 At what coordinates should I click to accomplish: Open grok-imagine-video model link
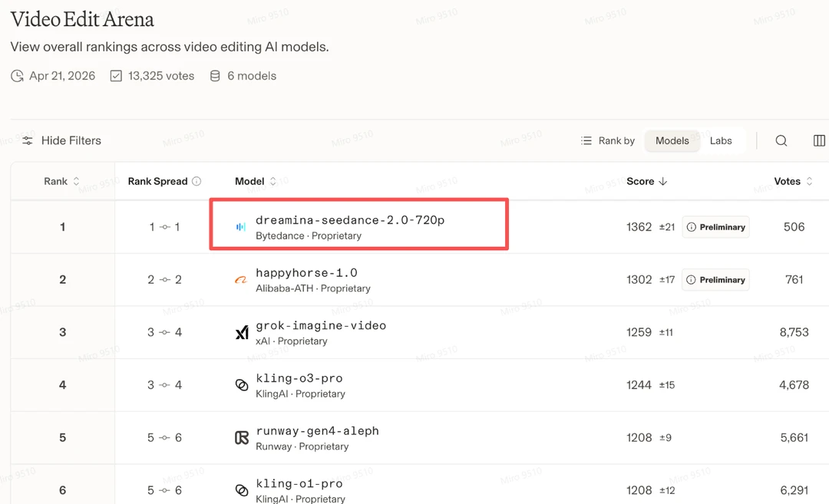(x=321, y=325)
